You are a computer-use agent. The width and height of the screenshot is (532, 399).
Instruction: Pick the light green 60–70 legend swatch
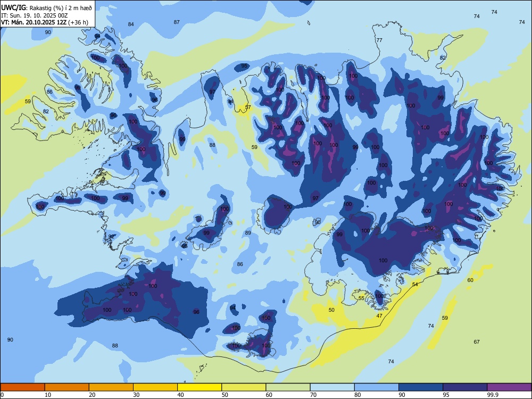coord(288,387)
